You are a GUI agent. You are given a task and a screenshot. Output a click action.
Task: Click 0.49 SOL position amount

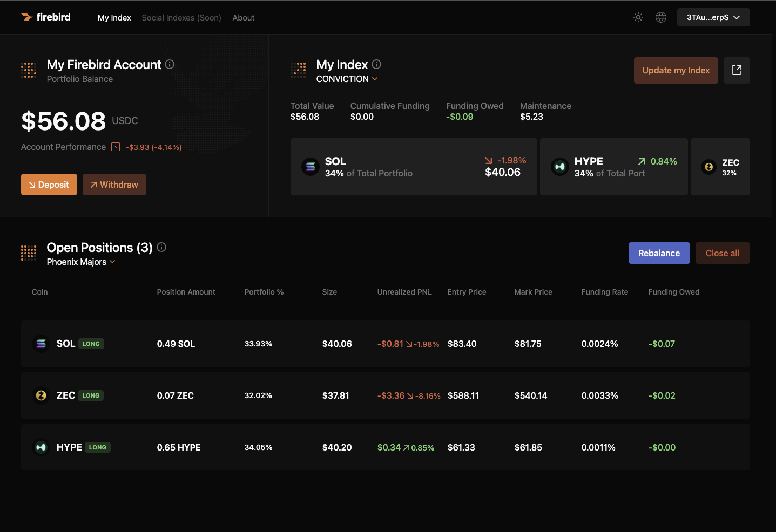176,344
